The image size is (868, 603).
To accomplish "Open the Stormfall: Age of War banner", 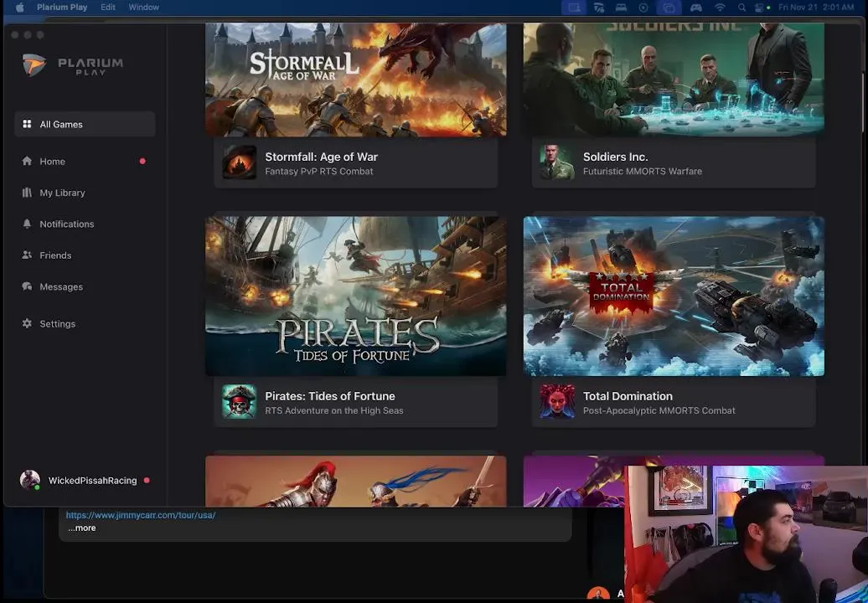I will click(355, 80).
